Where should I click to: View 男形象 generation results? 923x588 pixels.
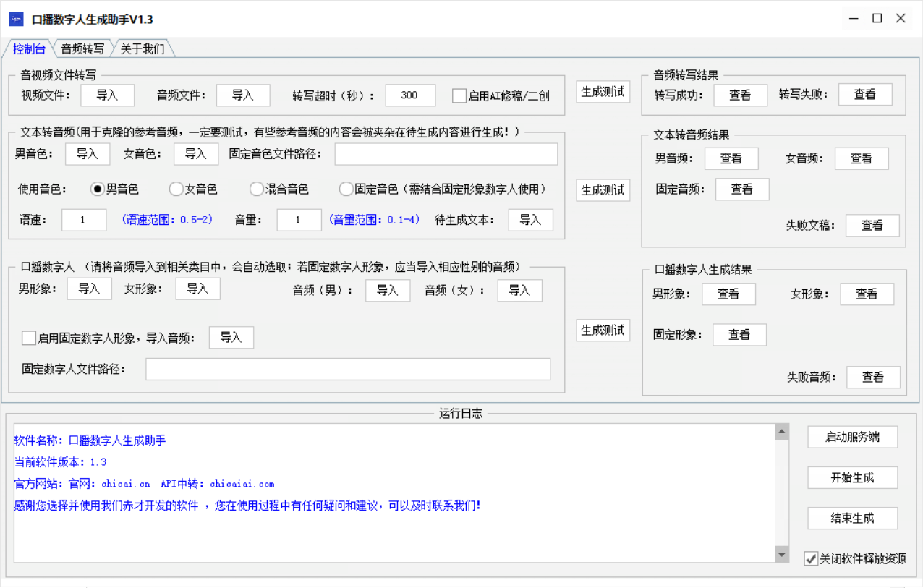(728, 294)
